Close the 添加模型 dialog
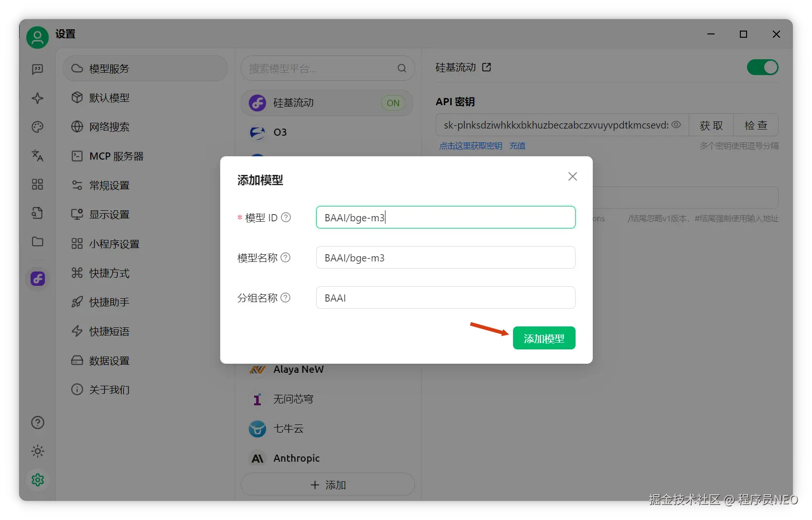The image size is (812, 520). pos(573,176)
